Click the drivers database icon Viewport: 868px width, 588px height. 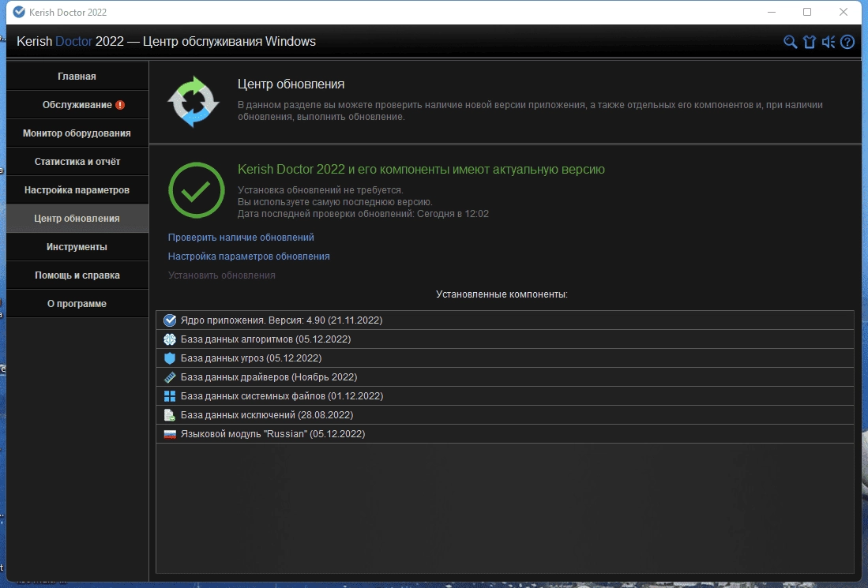coord(170,377)
